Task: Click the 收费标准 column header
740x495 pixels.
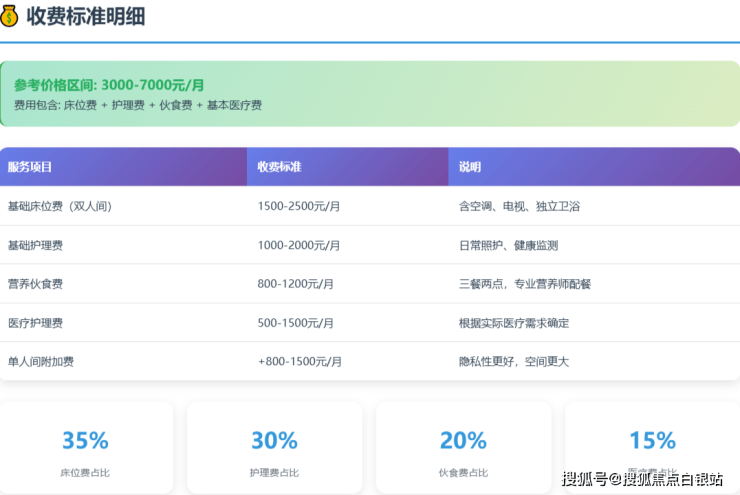Action: pos(279,167)
